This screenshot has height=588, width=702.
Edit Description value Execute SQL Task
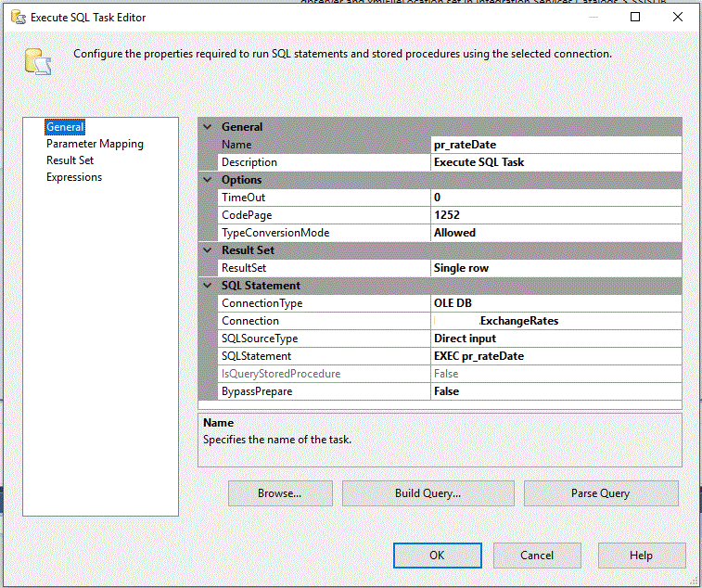click(x=556, y=162)
